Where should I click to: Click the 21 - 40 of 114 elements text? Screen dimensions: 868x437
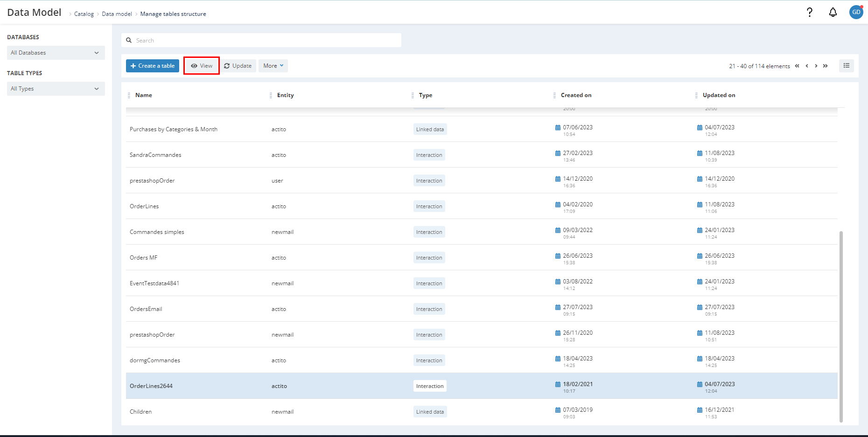click(759, 66)
